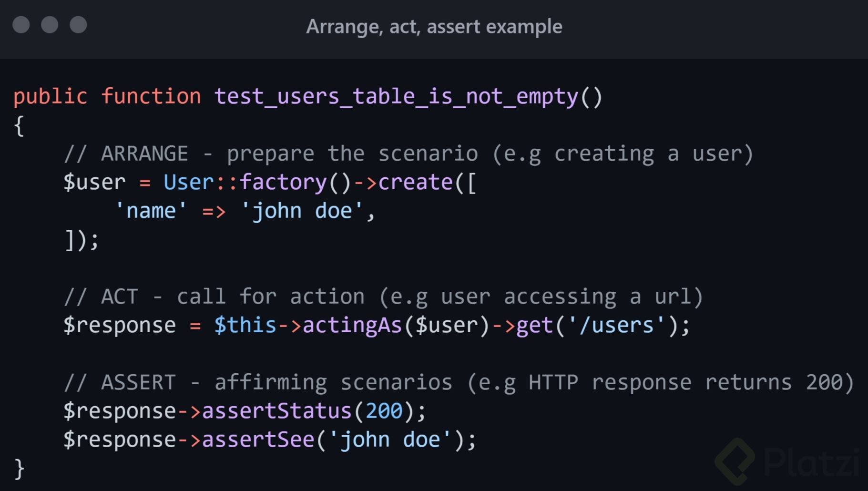Screen dimensions: 868x491
Task: Click the ASSERT comment line
Action: coord(459,383)
